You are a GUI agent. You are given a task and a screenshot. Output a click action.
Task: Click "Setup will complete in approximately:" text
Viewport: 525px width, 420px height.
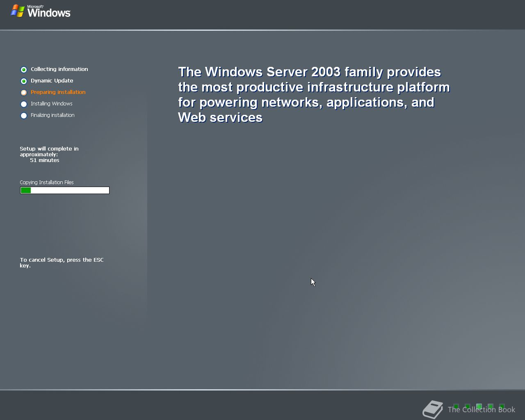[x=49, y=152]
